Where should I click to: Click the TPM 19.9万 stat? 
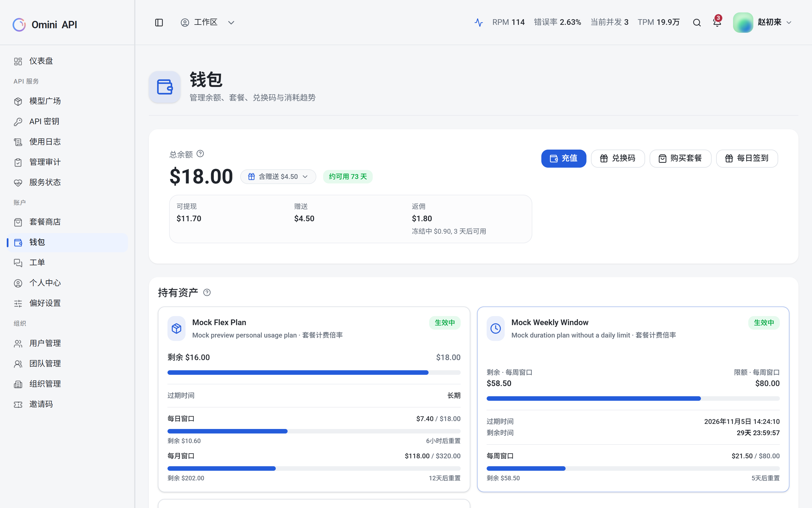658,23
